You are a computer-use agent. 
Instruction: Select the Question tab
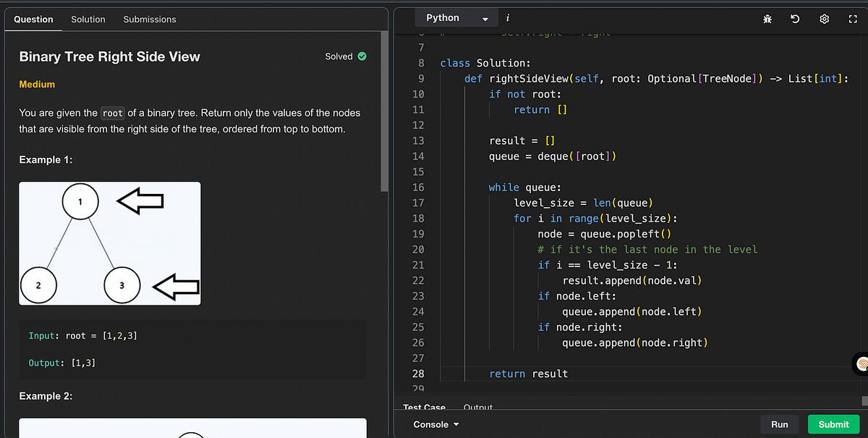[33, 20]
